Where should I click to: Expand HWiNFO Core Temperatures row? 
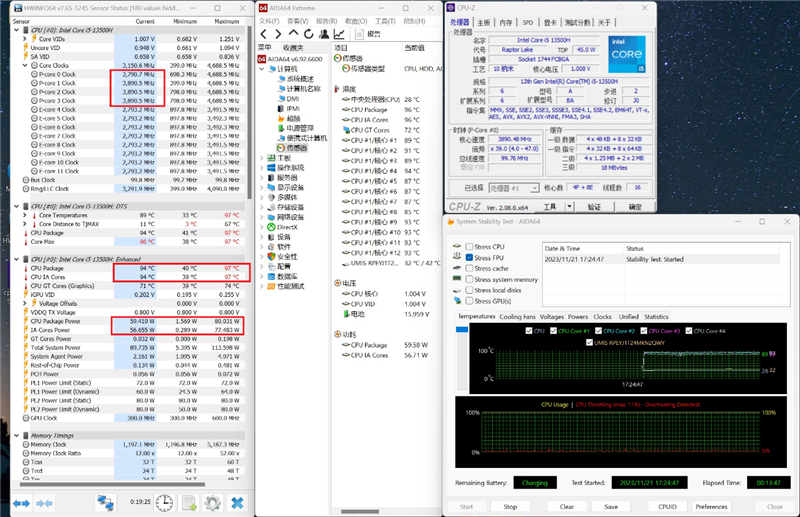24,215
